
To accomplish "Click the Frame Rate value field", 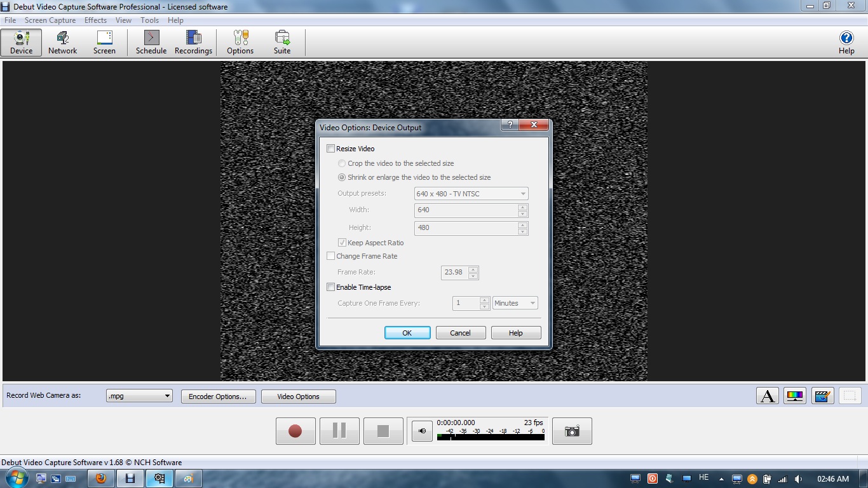I will 455,273.
